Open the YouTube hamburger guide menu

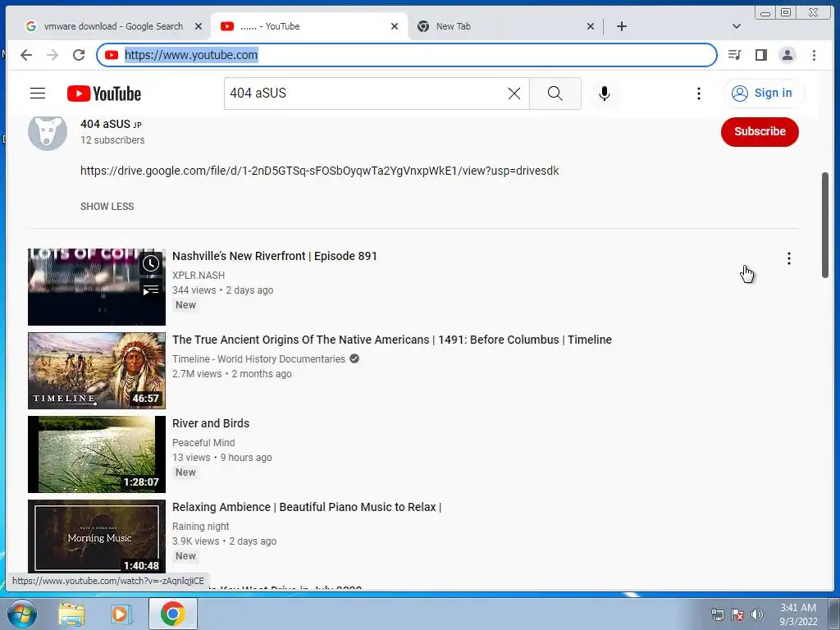point(38,94)
